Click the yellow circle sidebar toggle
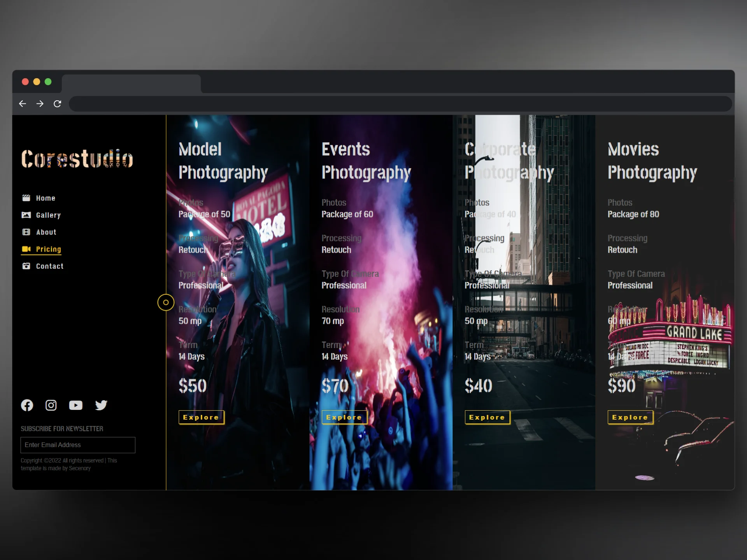This screenshot has height=560, width=747. 166,302
